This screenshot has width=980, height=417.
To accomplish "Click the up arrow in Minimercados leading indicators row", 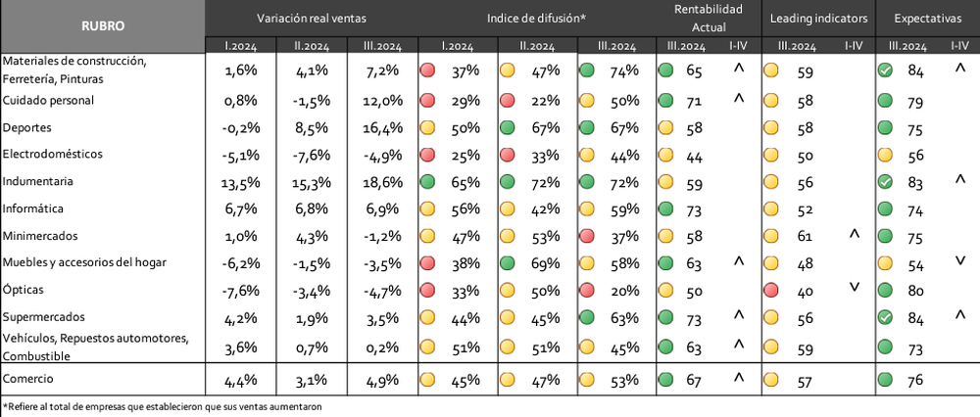I will point(855,234).
